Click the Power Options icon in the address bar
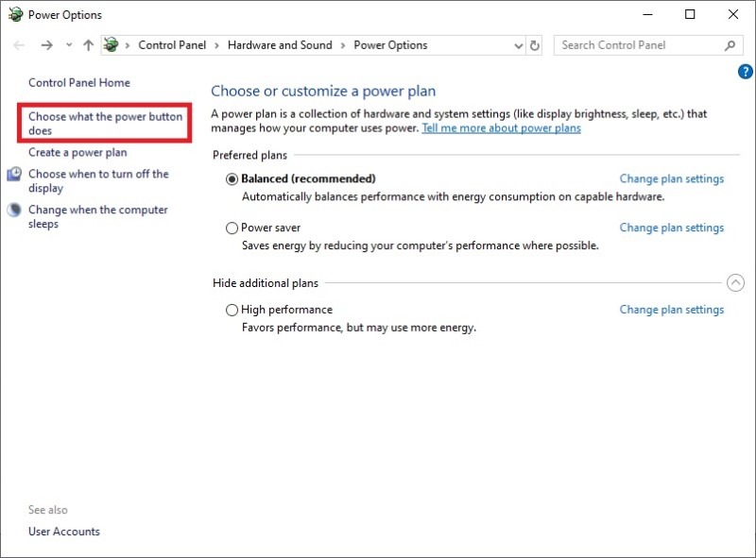Image resolution: width=756 pixels, height=558 pixels. click(112, 44)
